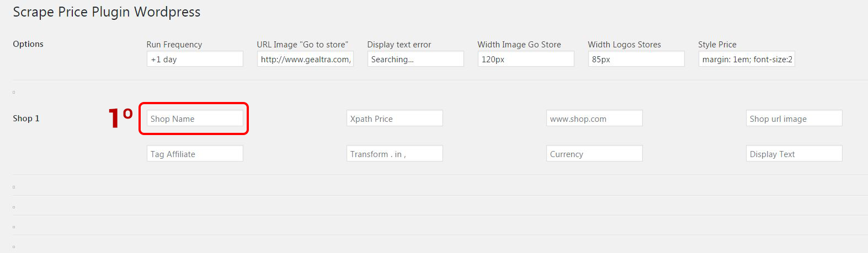Click the 'Options' row label
The image size is (868, 253).
[28, 44]
